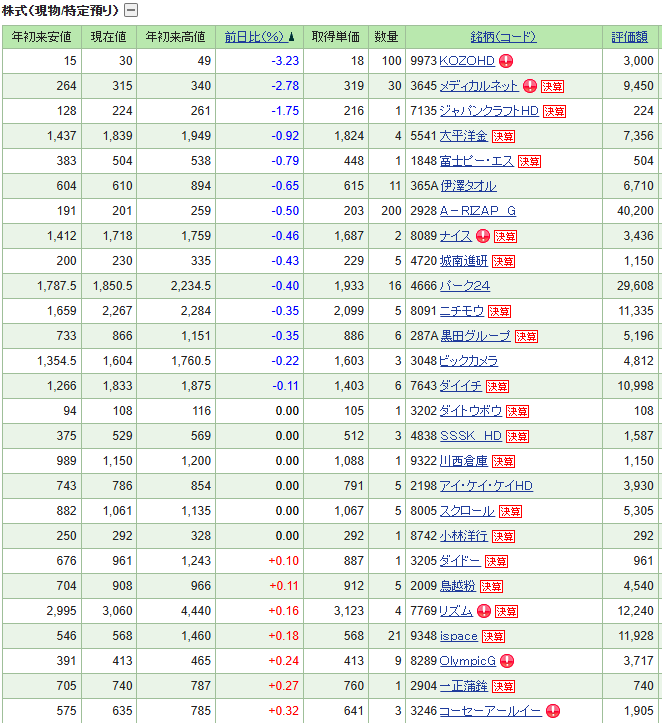Open 決算 badge for ニチモウ

[499, 311]
